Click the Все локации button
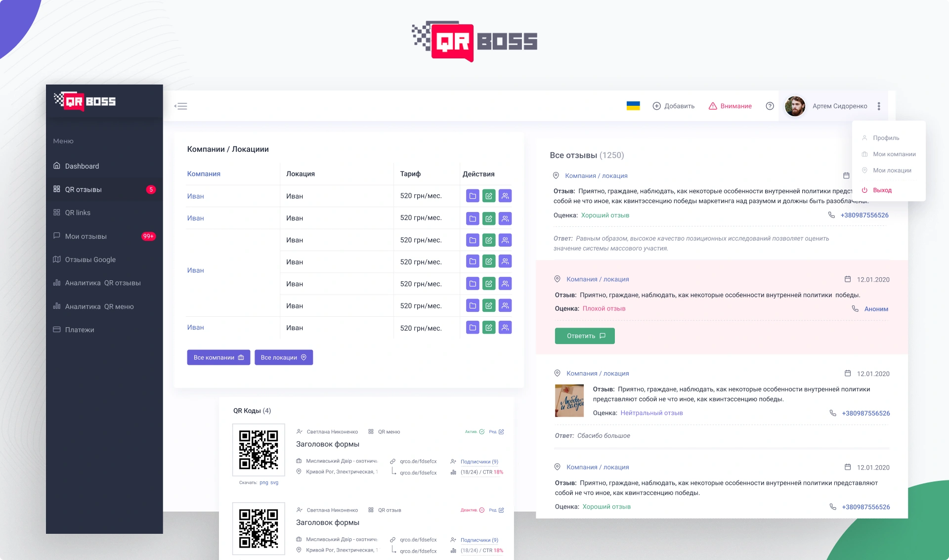This screenshot has width=949, height=560. point(284,357)
